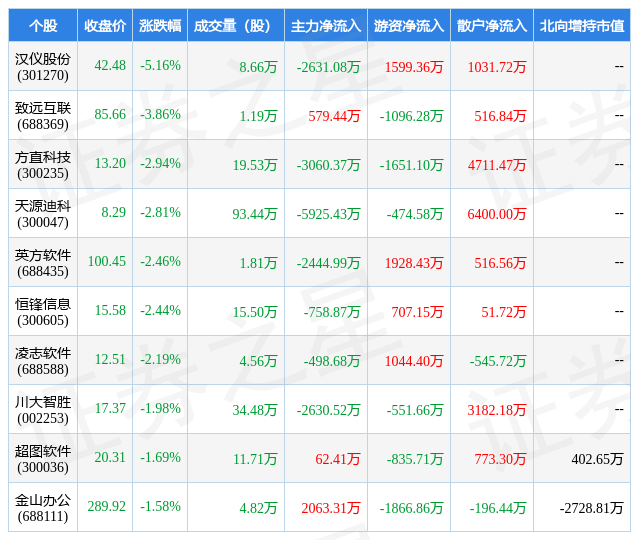The width and height of the screenshot is (631, 540).
Task: Click retail inflow -196.44万
Action: click(498, 508)
